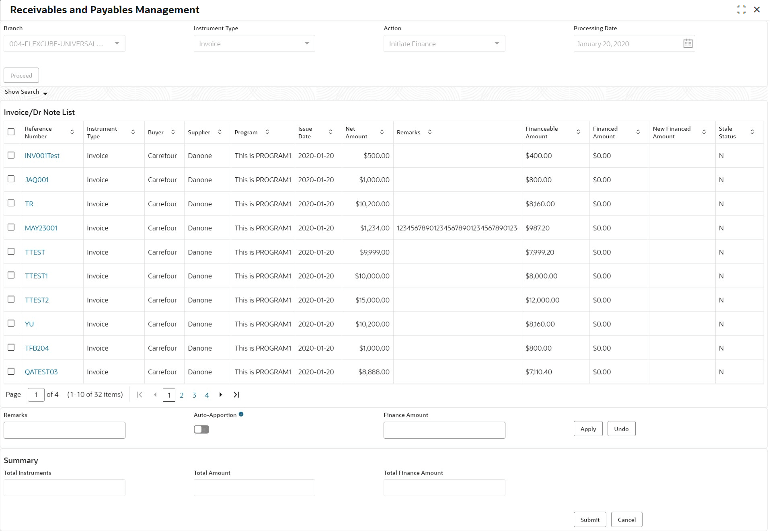Go to next page arrow
770x532 pixels.
(221, 395)
